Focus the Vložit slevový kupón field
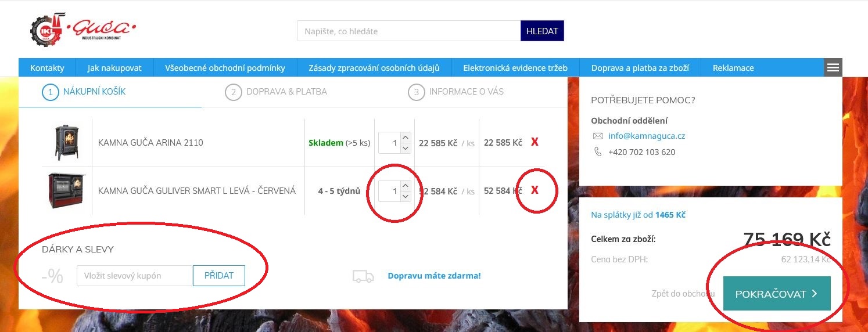868x332 pixels. [x=135, y=276]
